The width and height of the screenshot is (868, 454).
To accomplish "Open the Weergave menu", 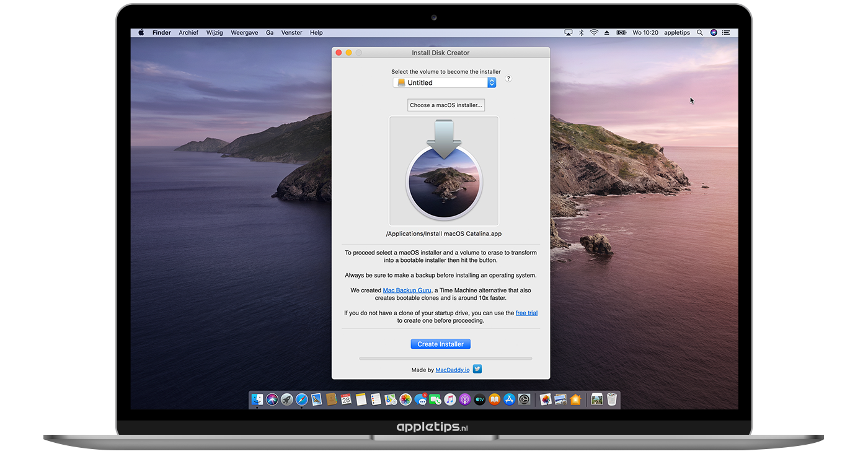I will 244,33.
